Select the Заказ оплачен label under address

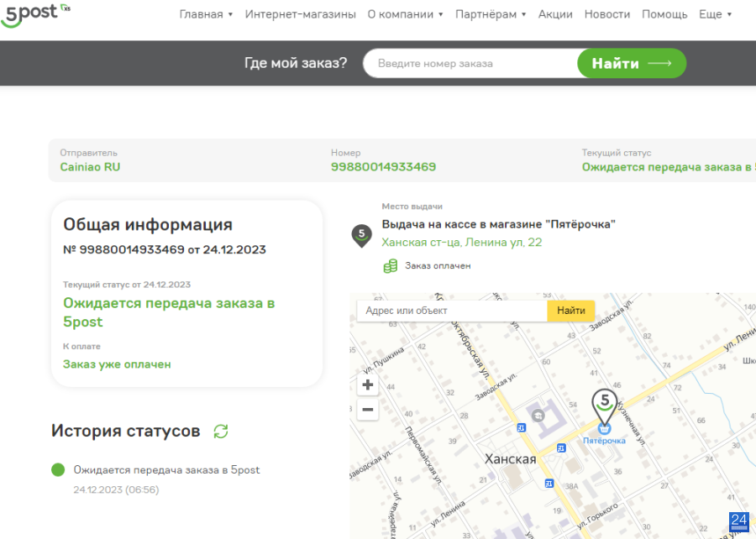click(x=438, y=266)
